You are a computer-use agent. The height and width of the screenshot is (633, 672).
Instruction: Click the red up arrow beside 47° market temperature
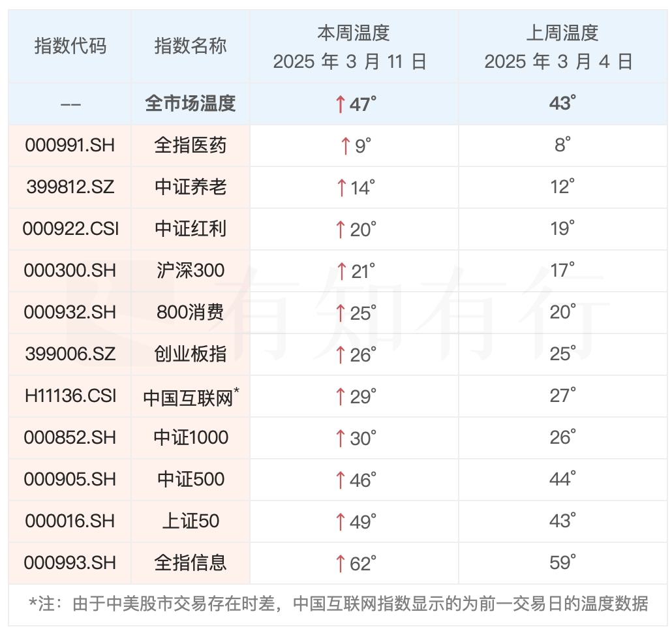point(339,104)
